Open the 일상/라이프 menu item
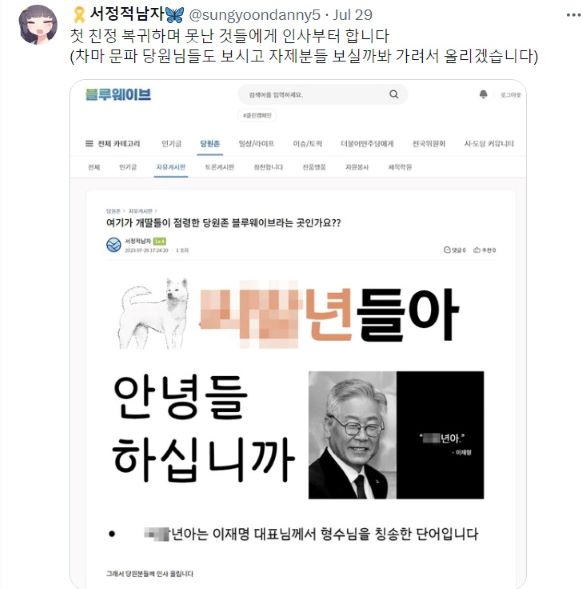This screenshot has width=583, height=589. coord(257,143)
